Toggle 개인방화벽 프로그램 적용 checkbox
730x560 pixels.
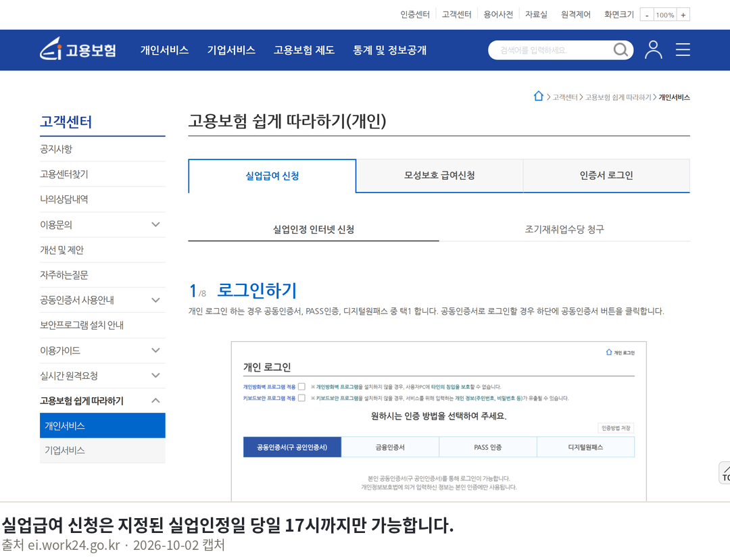[x=301, y=386]
